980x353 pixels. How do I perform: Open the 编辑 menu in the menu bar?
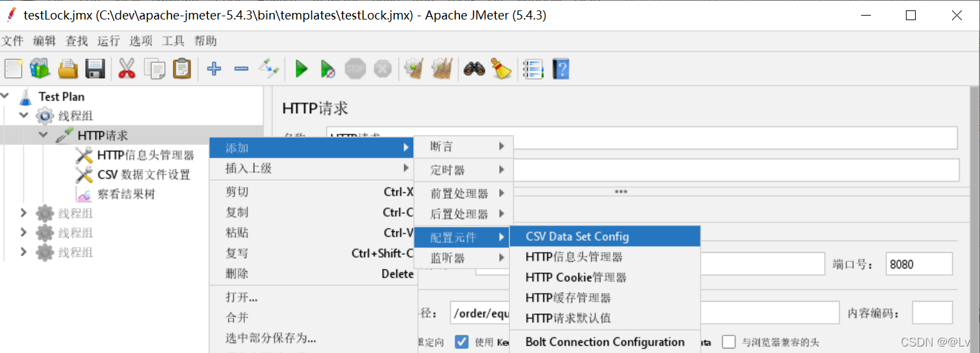(x=45, y=41)
